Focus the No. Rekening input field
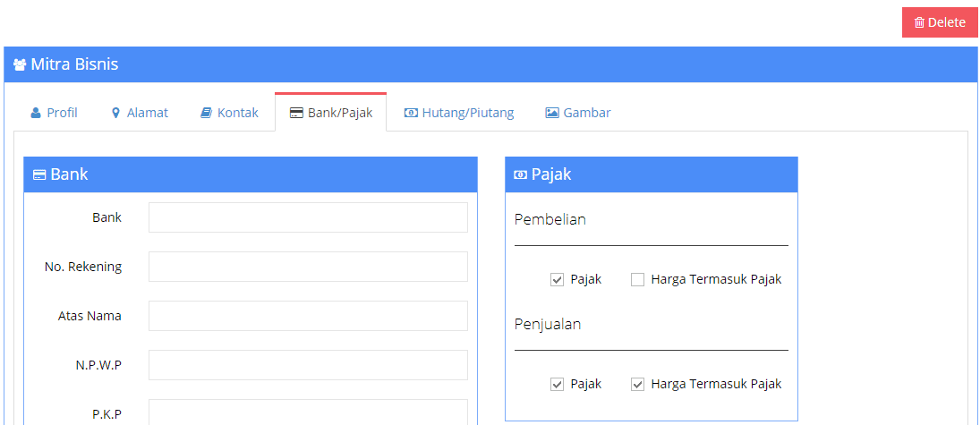The width and height of the screenshot is (980, 425). click(308, 267)
